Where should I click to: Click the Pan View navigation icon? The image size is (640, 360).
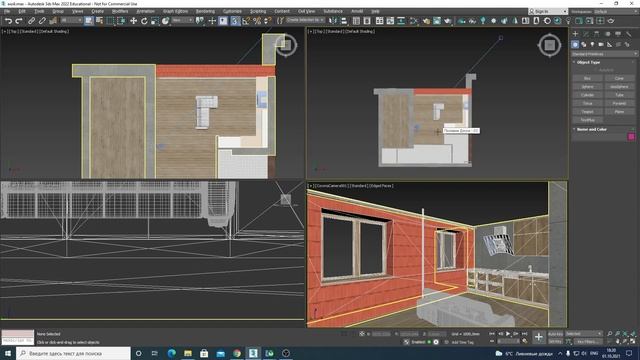click(x=618, y=341)
